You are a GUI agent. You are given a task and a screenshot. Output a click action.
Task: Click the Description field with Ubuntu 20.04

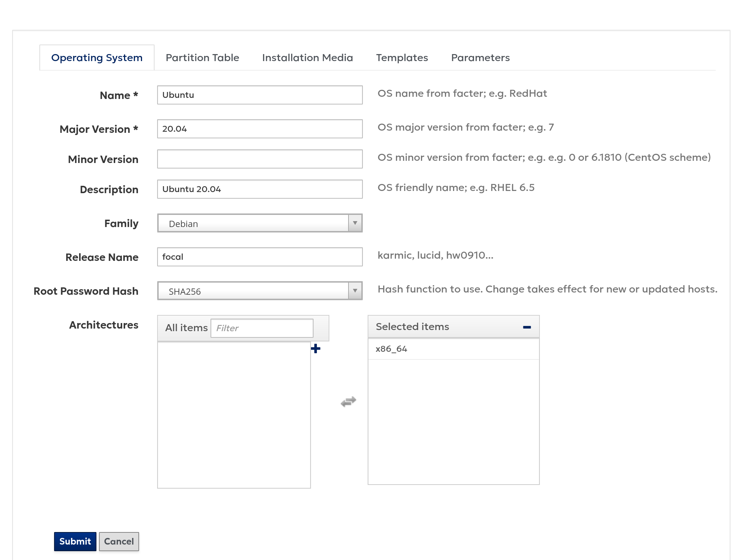(x=259, y=189)
